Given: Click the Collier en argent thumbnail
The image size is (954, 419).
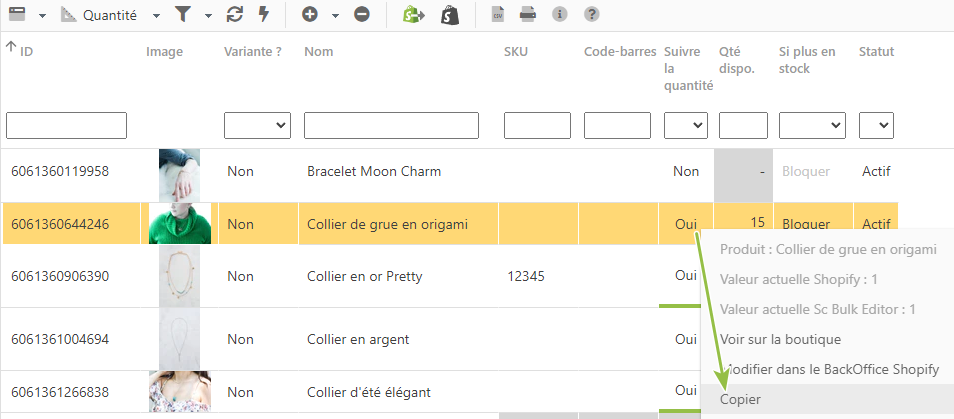Looking at the screenshot, I should 179,339.
